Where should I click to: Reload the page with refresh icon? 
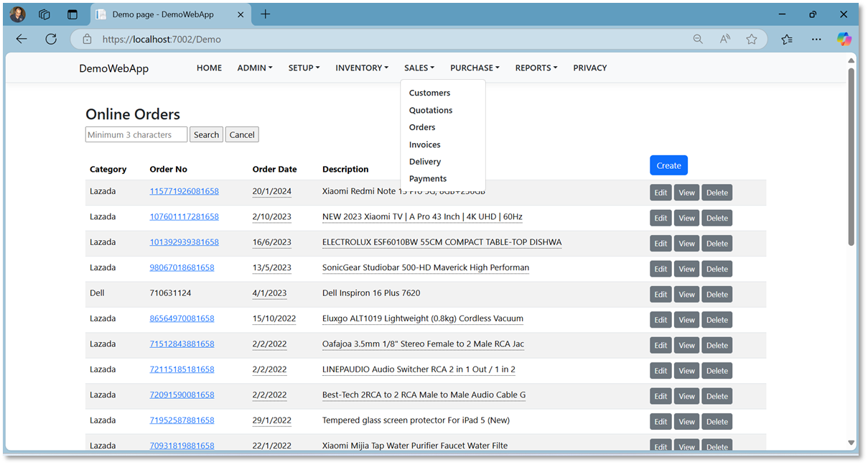[x=51, y=40]
